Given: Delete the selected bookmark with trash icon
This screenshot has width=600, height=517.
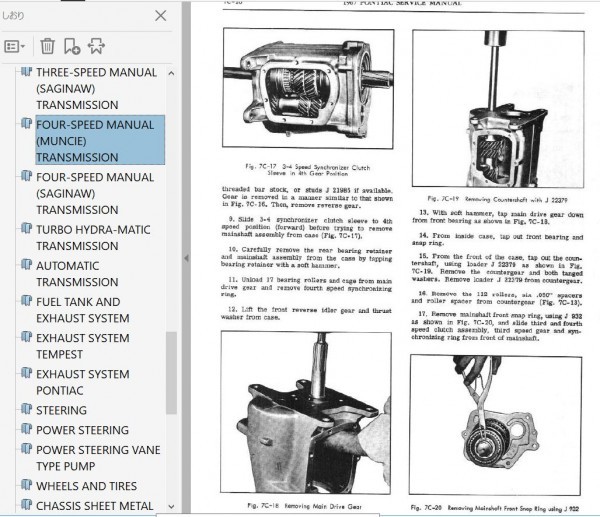Looking at the screenshot, I should tap(47, 46).
